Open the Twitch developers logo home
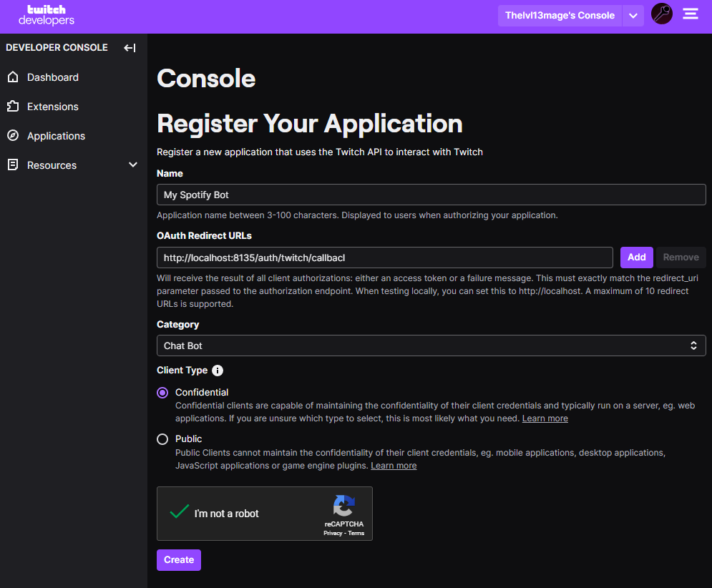 point(47,15)
